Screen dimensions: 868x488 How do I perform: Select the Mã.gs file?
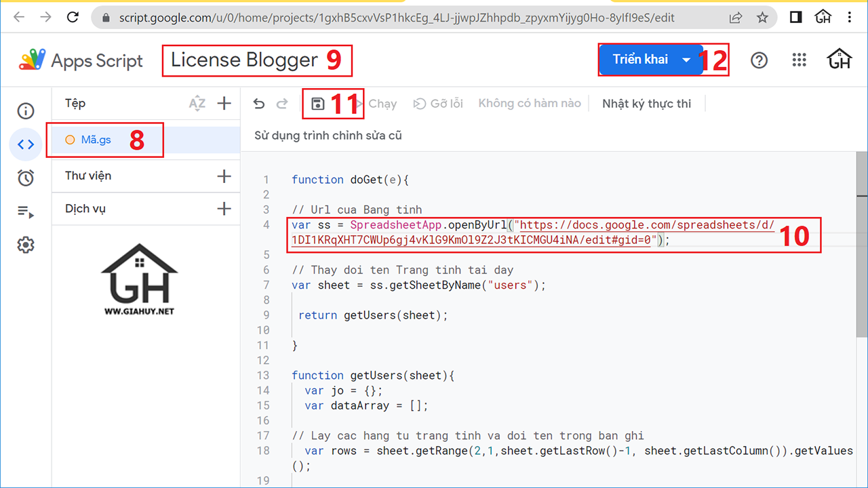146,140
